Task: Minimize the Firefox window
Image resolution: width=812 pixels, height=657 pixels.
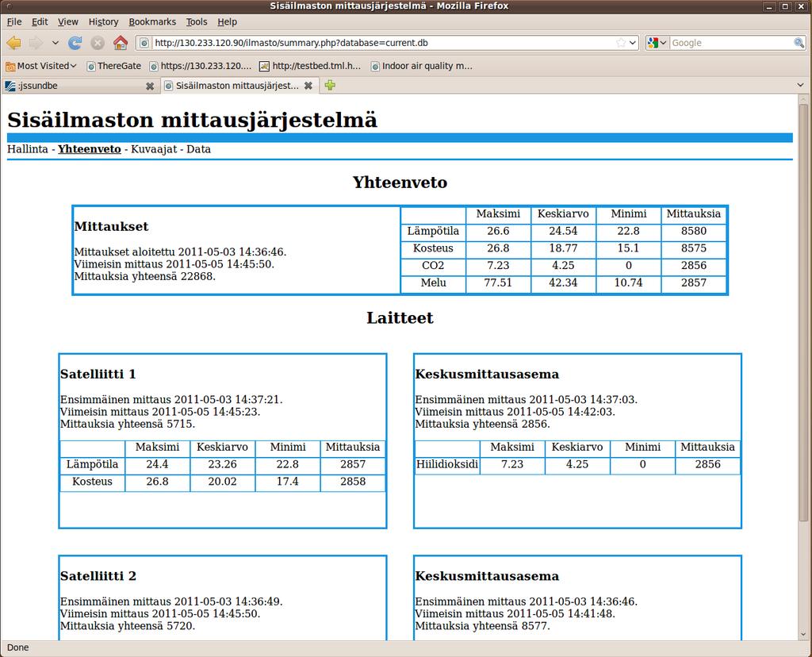Action: click(x=770, y=6)
